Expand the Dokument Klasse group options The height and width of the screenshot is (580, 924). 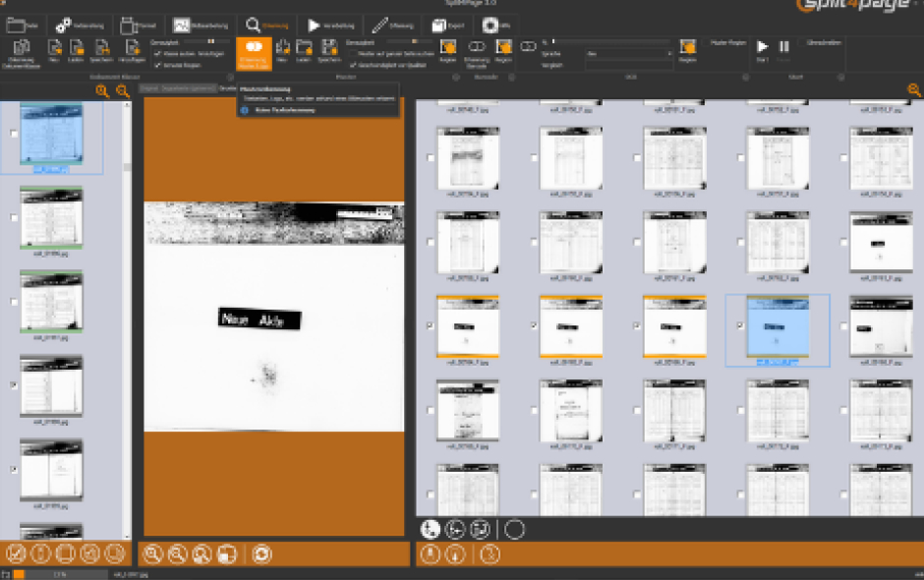click(230, 78)
